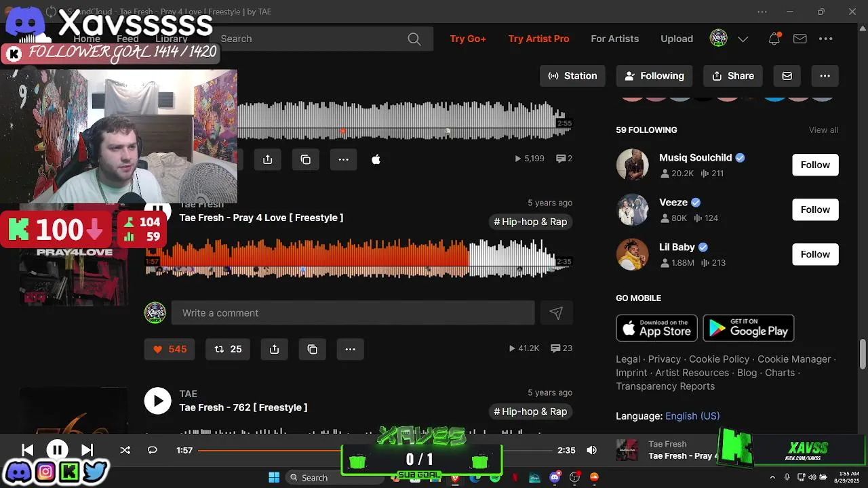
Task: Click the search magnifier icon in SoundCloud header
Action: pos(414,39)
